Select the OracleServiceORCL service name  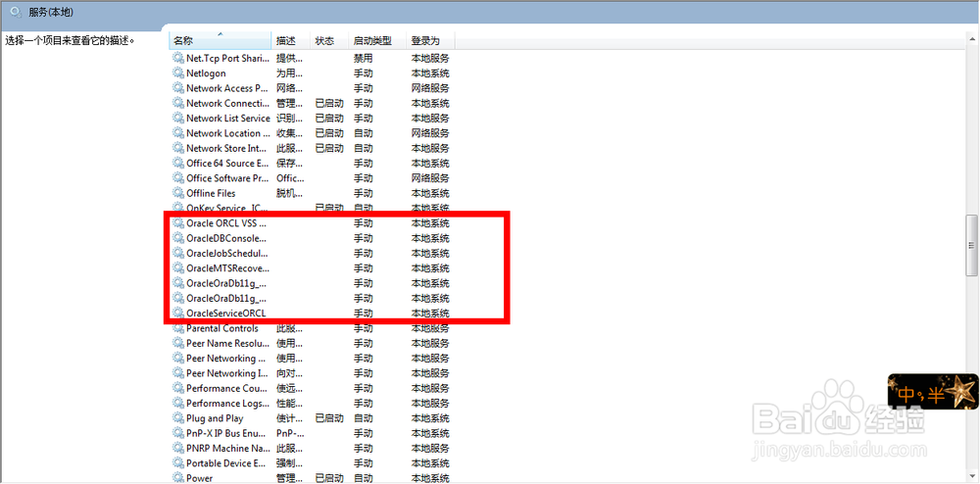pyautogui.click(x=226, y=313)
